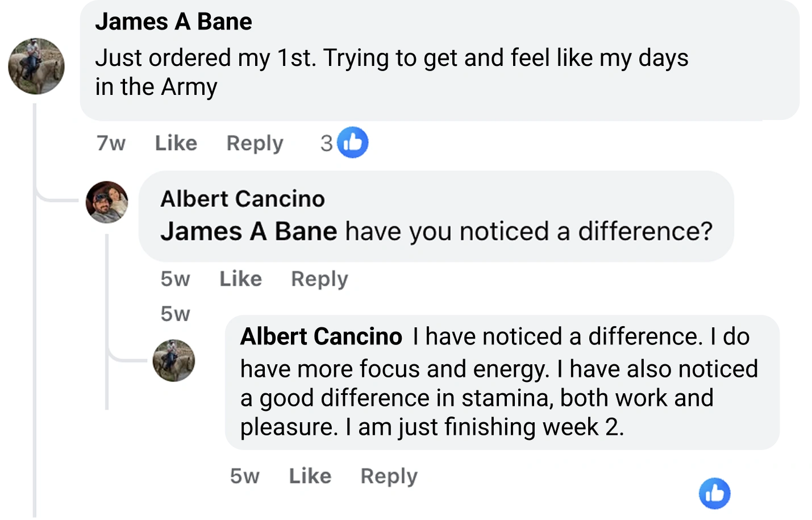
Task: Click the 5w timestamp left of Albert's Like link
Action: (x=175, y=279)
